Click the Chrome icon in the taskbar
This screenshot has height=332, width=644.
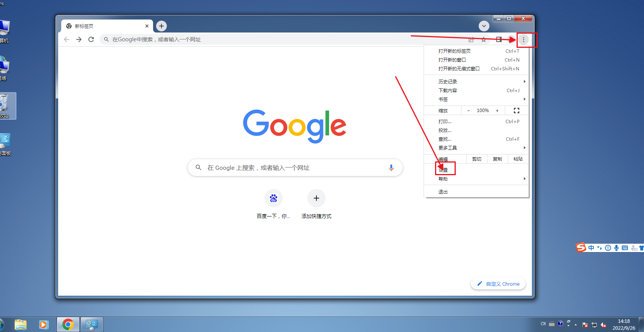(68, 325)
